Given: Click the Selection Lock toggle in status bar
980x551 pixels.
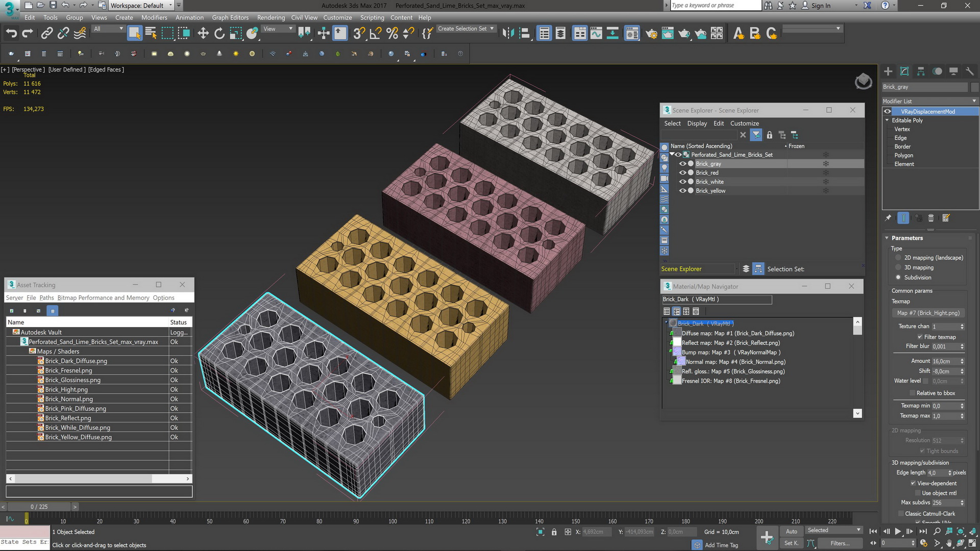Looking at the screenshot, I should [554, 532].
